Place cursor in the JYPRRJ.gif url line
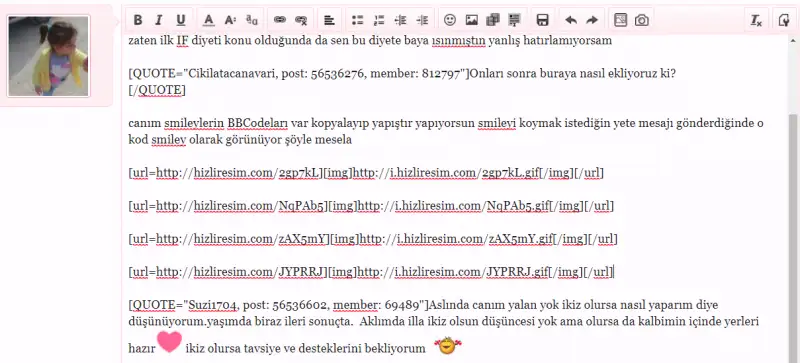The height and width of the screenshot is (363, 800). tap(371, 272)
